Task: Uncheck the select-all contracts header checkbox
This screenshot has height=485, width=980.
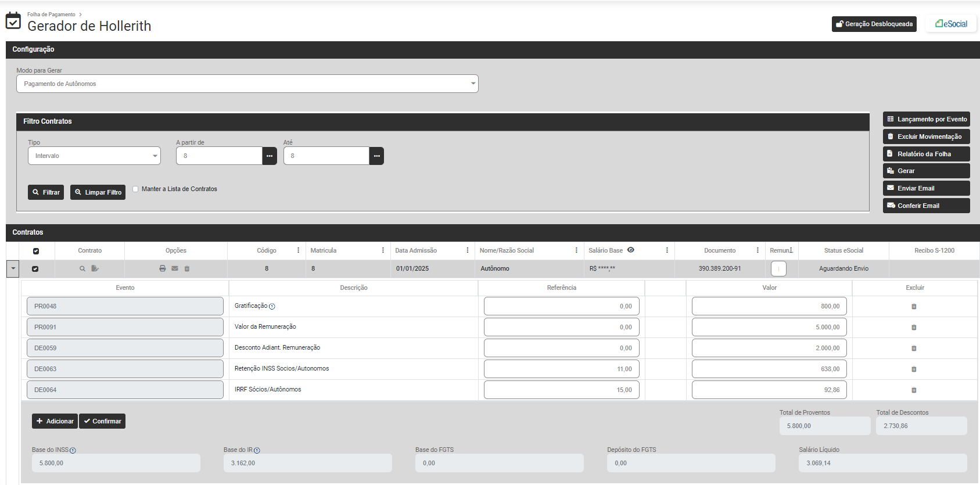Action: pos(36,251)
